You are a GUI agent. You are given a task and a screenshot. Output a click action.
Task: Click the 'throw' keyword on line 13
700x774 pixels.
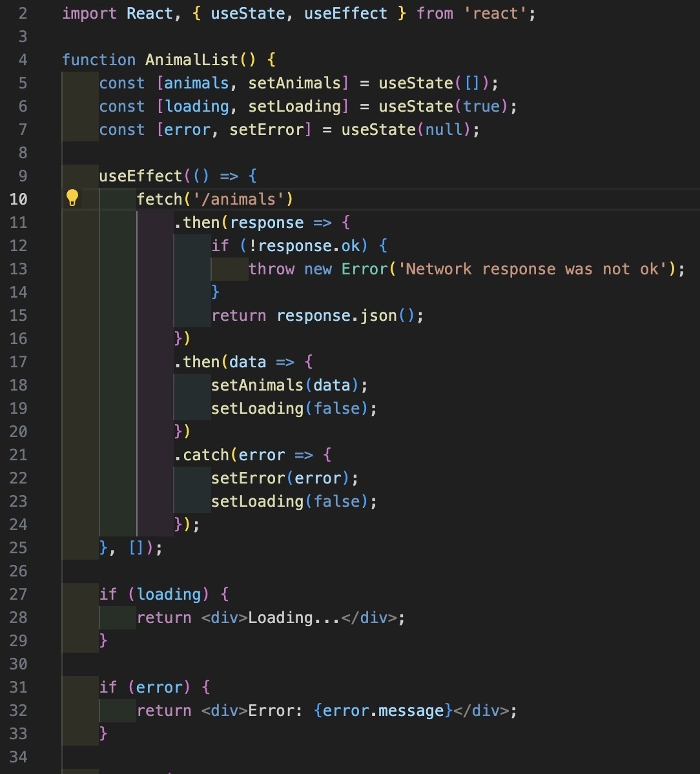[271, 269]
